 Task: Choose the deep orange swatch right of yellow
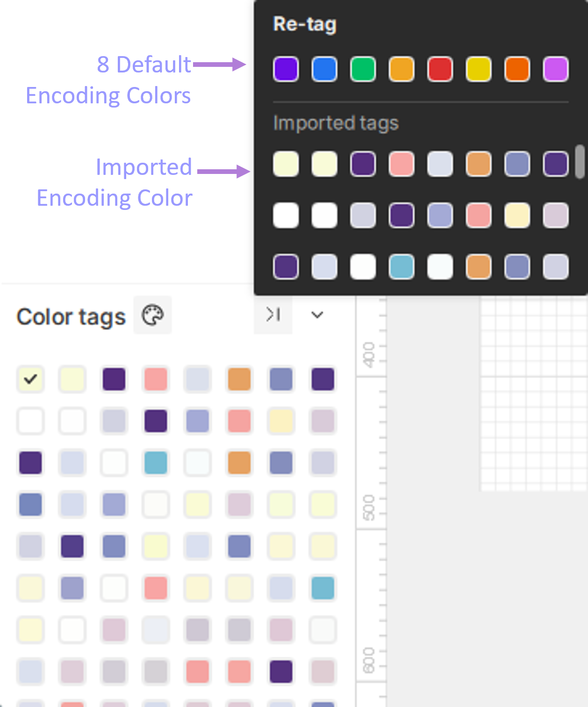[x=517, y=69]
